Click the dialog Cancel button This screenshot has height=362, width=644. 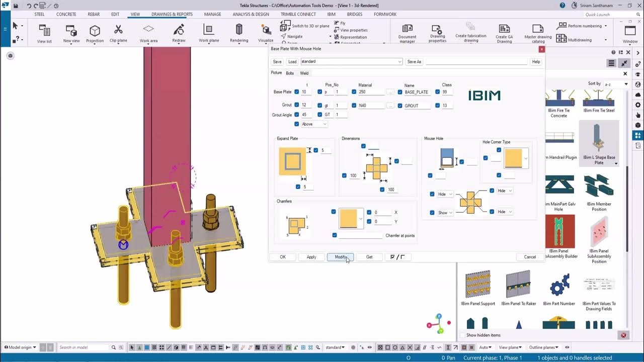pyautogui.click(x=530, y=257)
